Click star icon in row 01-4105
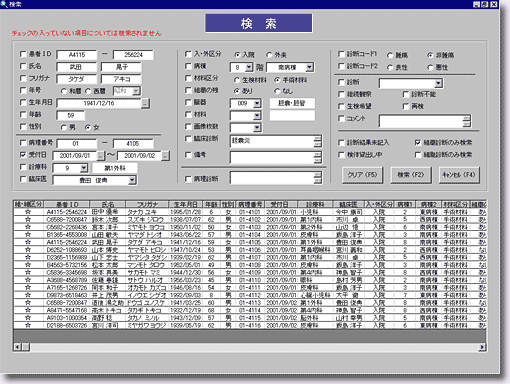The height and width of the screenshot is (384, 510). point(28,242)
